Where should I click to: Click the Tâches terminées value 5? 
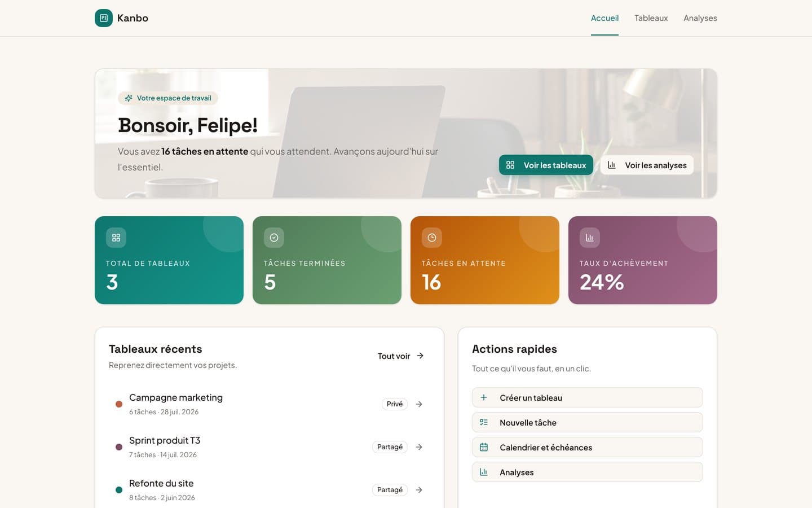pyautogui.click(x=270, y=282)
